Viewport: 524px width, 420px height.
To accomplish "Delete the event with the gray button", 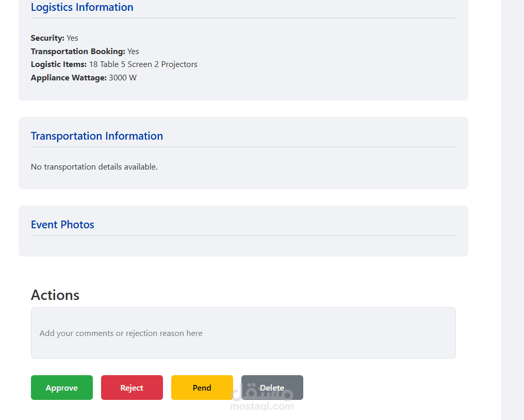I will (272, 388).
